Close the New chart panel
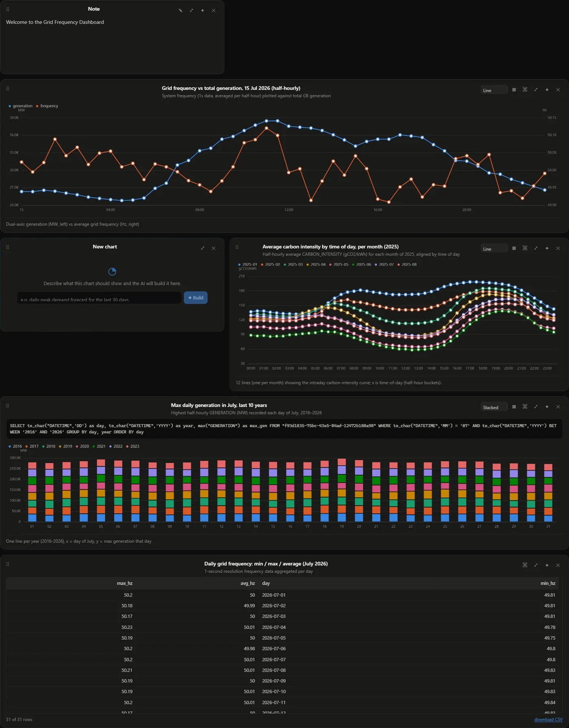Viewport: 569px width, 728px height. point(213,248)
